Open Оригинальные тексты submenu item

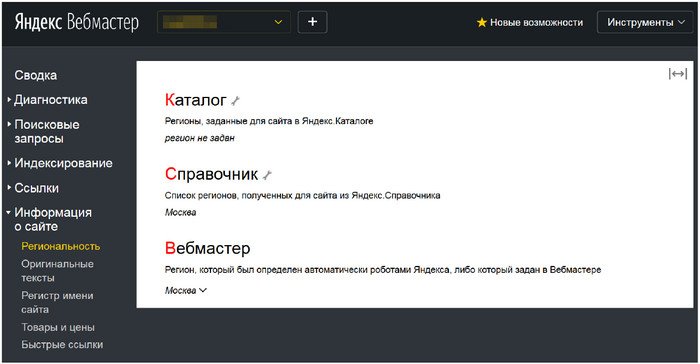[x=57, y=271]
